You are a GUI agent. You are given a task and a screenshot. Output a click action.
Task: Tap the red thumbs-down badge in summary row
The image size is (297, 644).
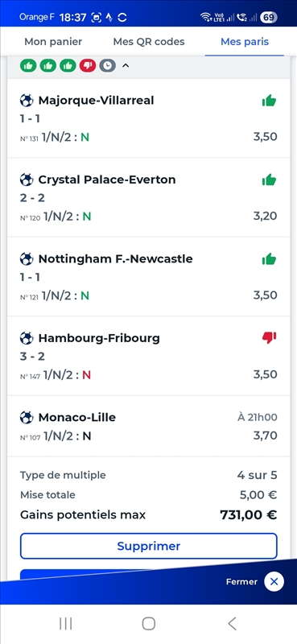tap(88, 65)
